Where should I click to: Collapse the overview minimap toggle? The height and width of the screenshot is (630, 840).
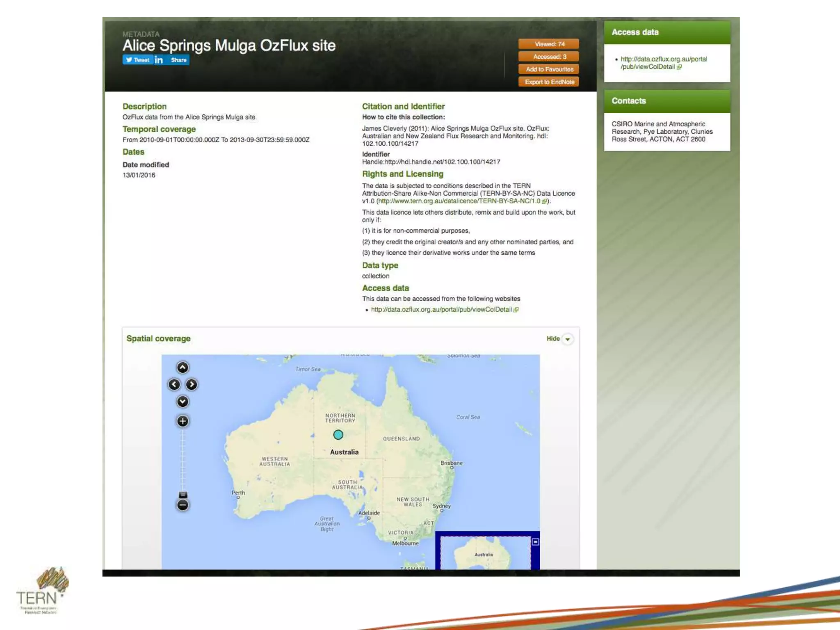535,542
